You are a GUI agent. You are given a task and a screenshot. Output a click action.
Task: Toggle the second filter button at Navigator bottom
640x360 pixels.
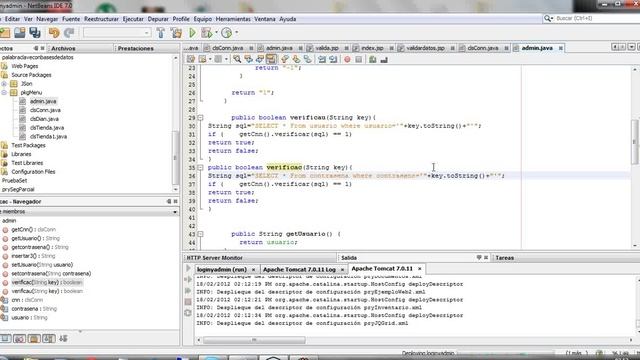(19, 338)
